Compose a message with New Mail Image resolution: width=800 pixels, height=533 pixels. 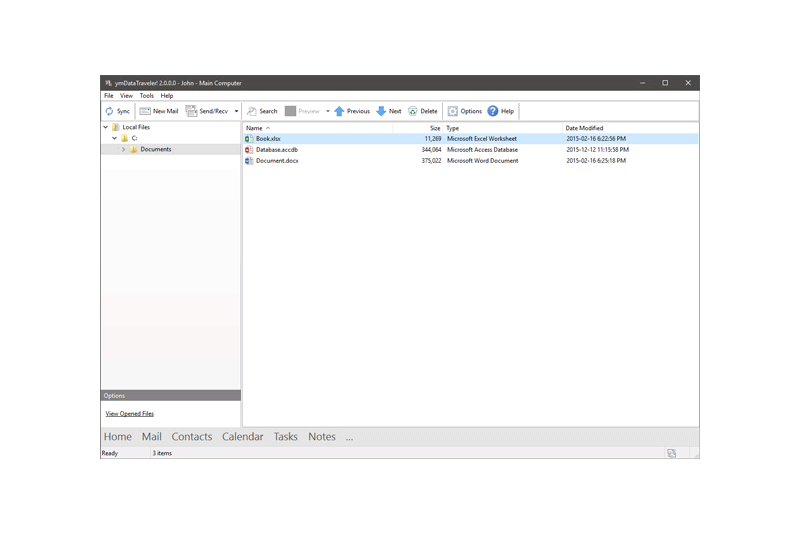point(159,111)
